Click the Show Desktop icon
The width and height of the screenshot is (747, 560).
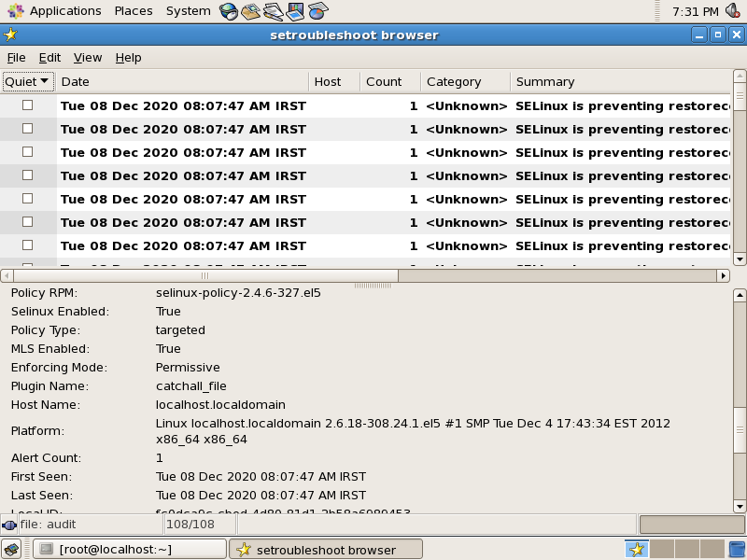point(12,549)
